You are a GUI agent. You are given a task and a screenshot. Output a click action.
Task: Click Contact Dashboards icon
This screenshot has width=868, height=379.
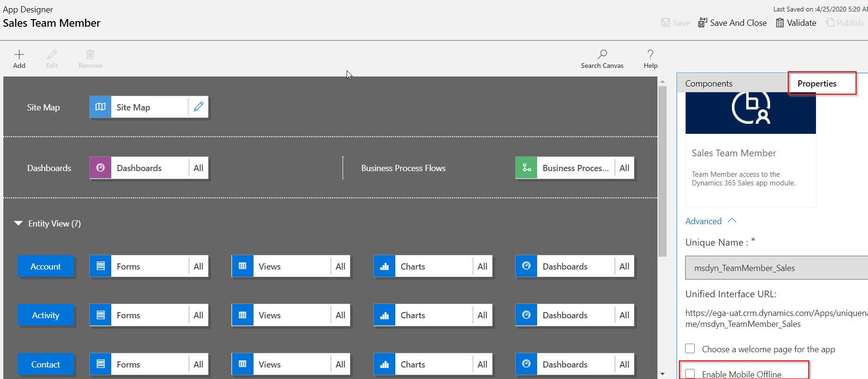(526, 364)
